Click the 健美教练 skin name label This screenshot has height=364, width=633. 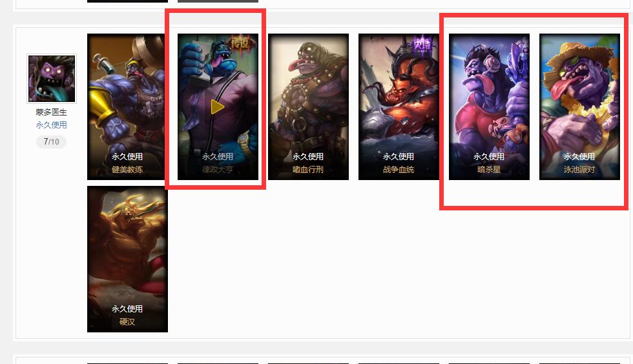[127, 170]
